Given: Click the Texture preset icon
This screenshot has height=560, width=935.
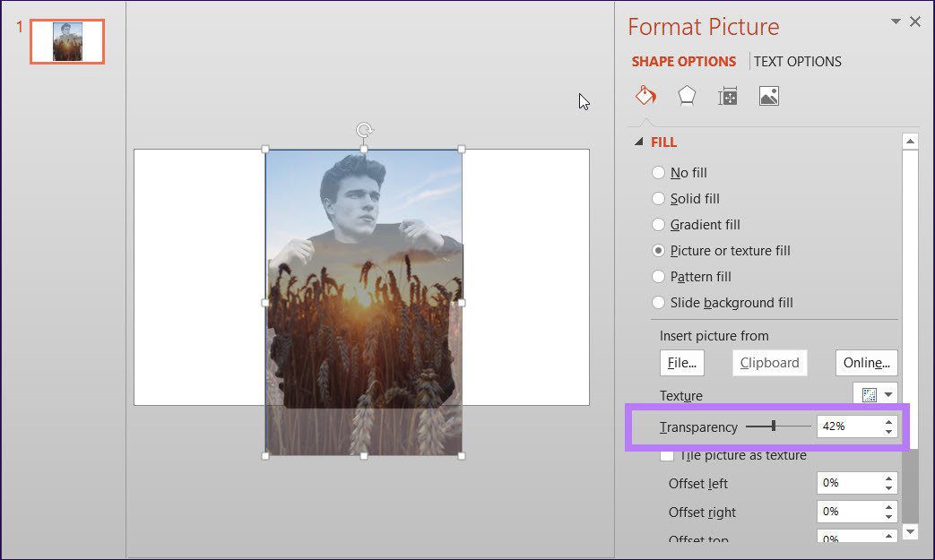Looking at the screenshot, I should (x=869, y=394).
